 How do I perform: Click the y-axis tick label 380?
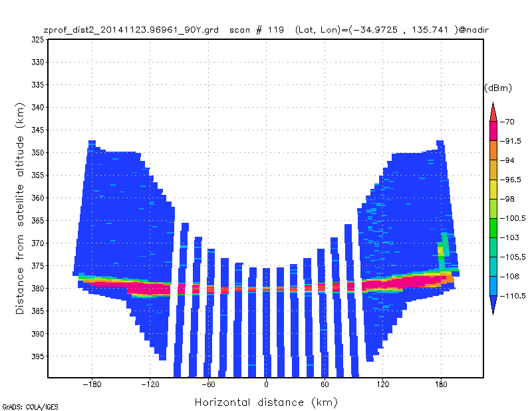[x=38, y=289]
